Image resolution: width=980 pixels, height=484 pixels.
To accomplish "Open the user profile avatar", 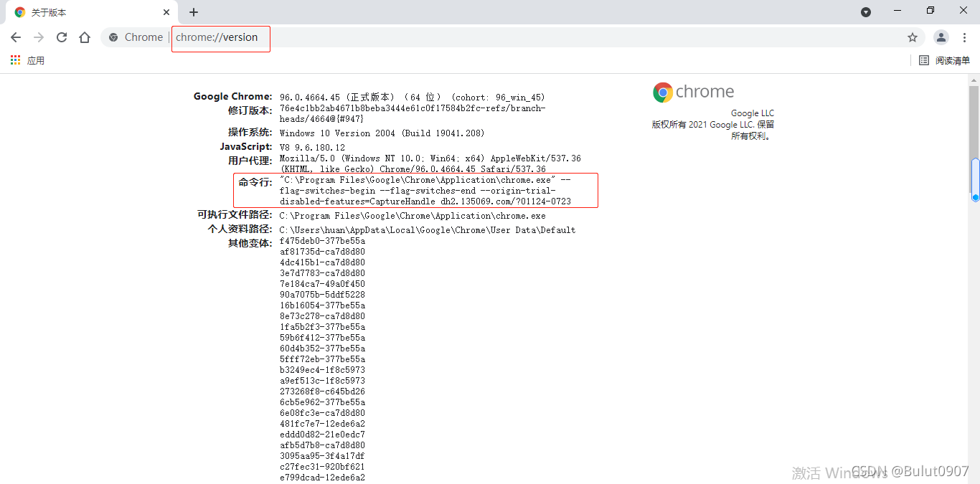I will (x=941, y=37).
